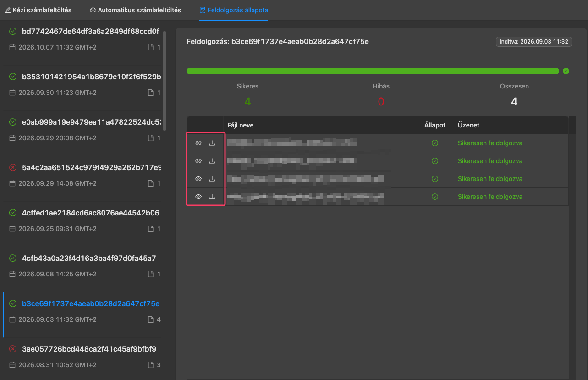The image size is (588, 380).
Task: Click the Indítva 2026.09.03 11:32 badge
Action: click(533, 42)
